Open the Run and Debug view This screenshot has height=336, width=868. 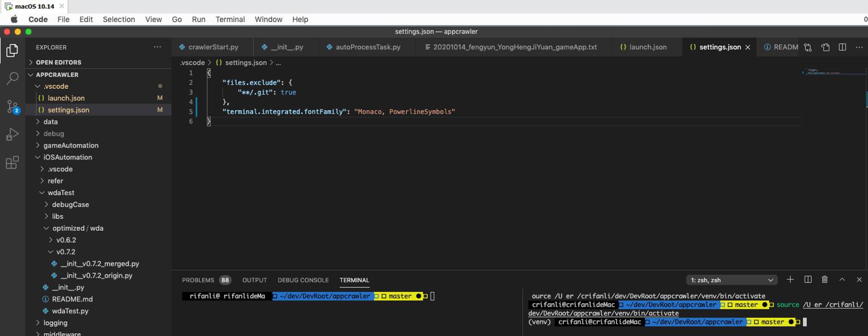click(12, 135)
